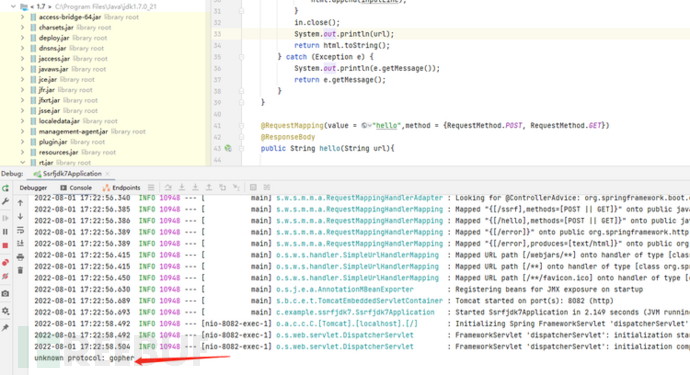Jump down the console stack trace
The width and height of the screenshot is (690, 375).
pyautogui.click(x=20, y=217)
